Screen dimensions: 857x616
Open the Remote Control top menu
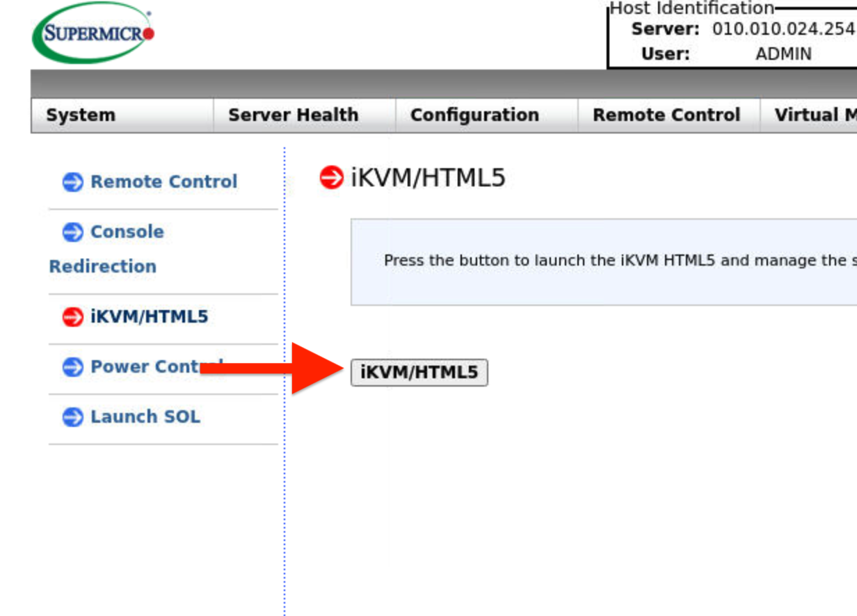[666, 115]
